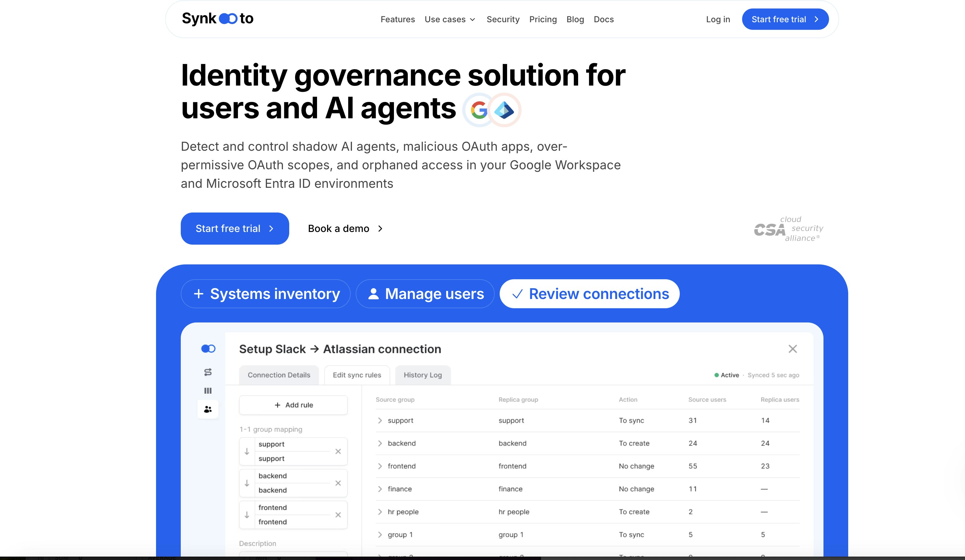Click the Replica group column header
The image size is (965, 560).
[x=518, y=400]
